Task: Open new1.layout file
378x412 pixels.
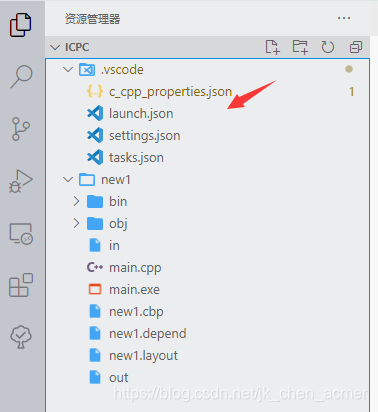Action: 143,356
